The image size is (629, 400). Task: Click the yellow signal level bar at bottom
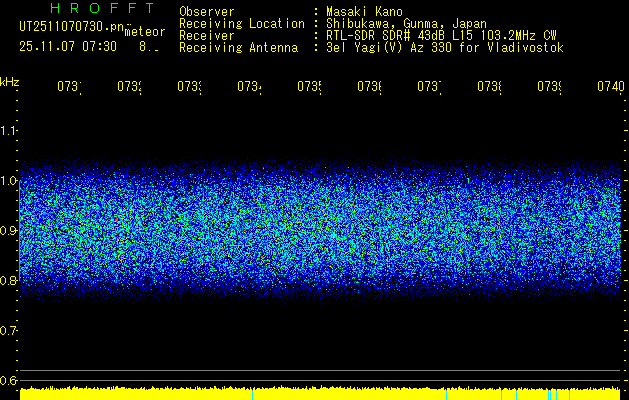[320, 393]
